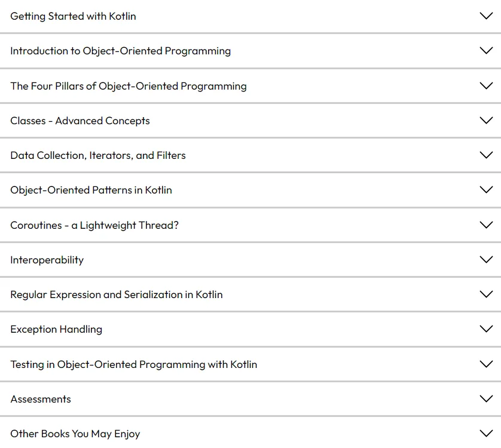This screenshot has height=448, width=501.
Task: Open the Four Pillars section chevron
Action: point(486,85)
